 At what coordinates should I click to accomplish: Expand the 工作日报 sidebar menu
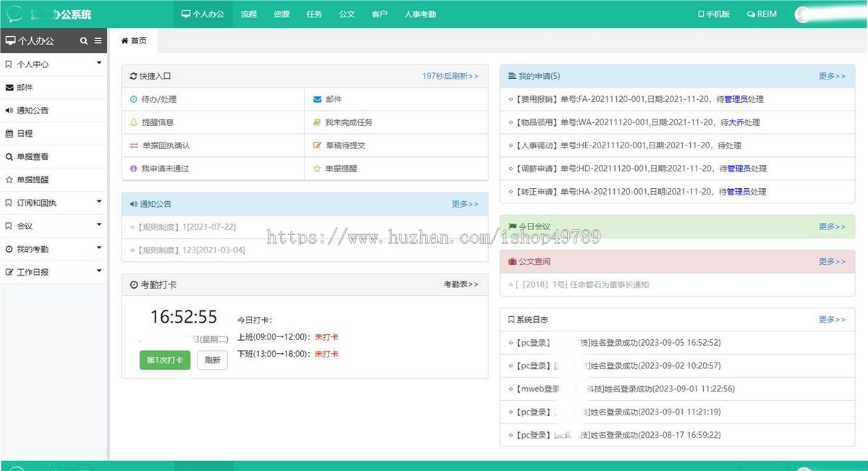54,273
